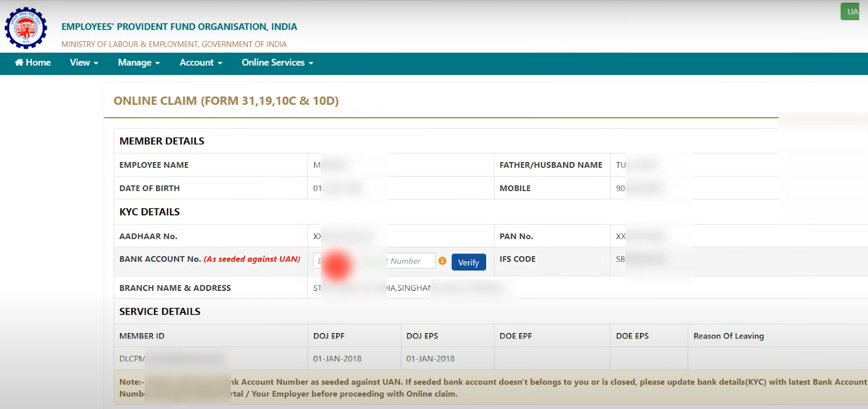Expand the Manage menu
This screenshot has width=868, height=409.
139,63
